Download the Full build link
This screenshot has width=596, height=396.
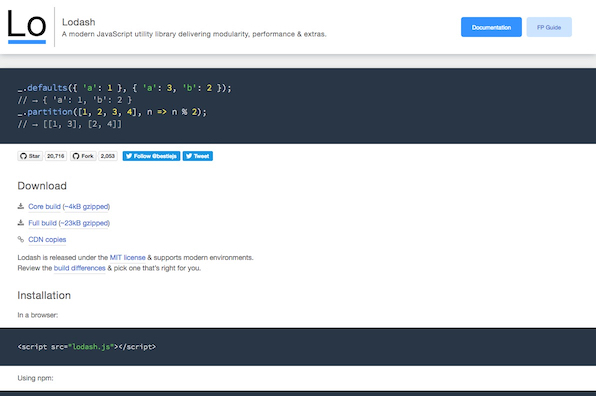(42, 223)
